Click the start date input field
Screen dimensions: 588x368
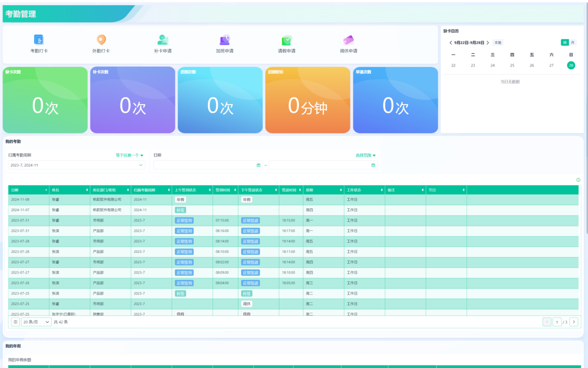point(208,165)
